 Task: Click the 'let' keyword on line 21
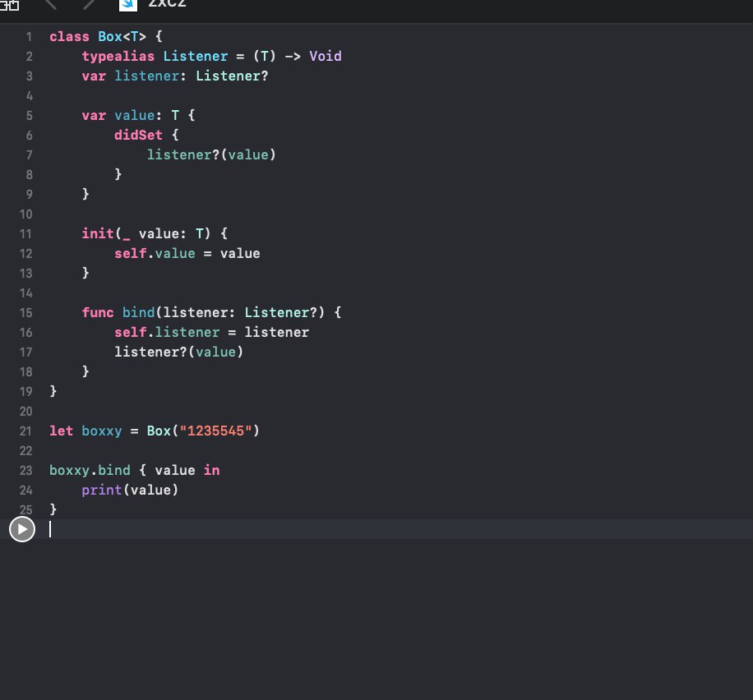click(62, 431)
